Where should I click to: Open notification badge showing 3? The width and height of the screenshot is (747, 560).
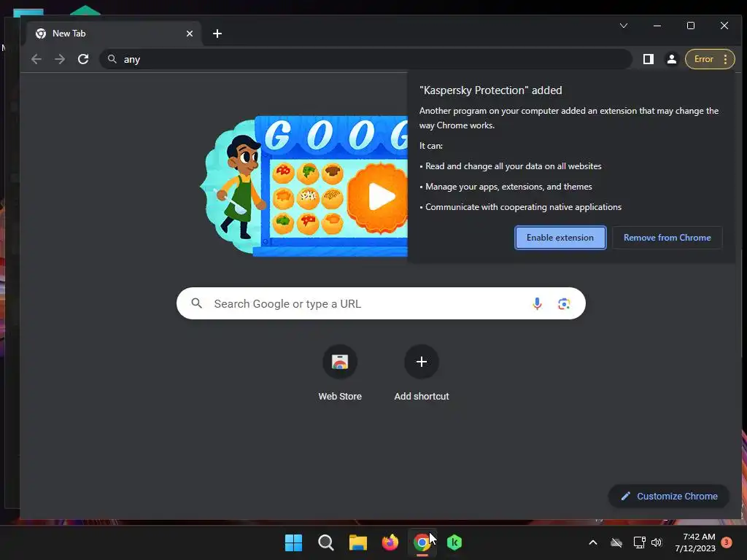[x=727, y=542]
